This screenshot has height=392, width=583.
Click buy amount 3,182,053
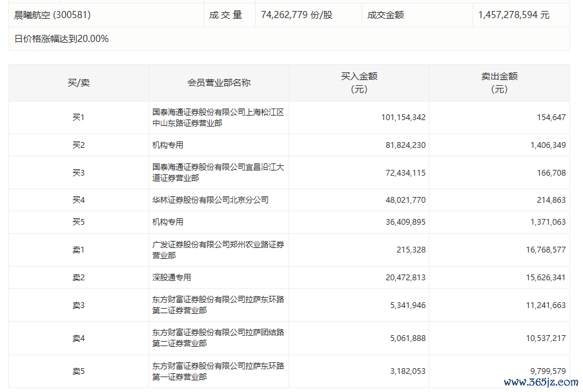408,371
